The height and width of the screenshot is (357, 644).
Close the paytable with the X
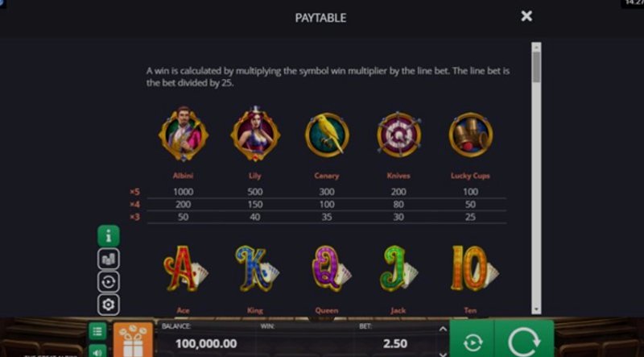coord(526,16)
